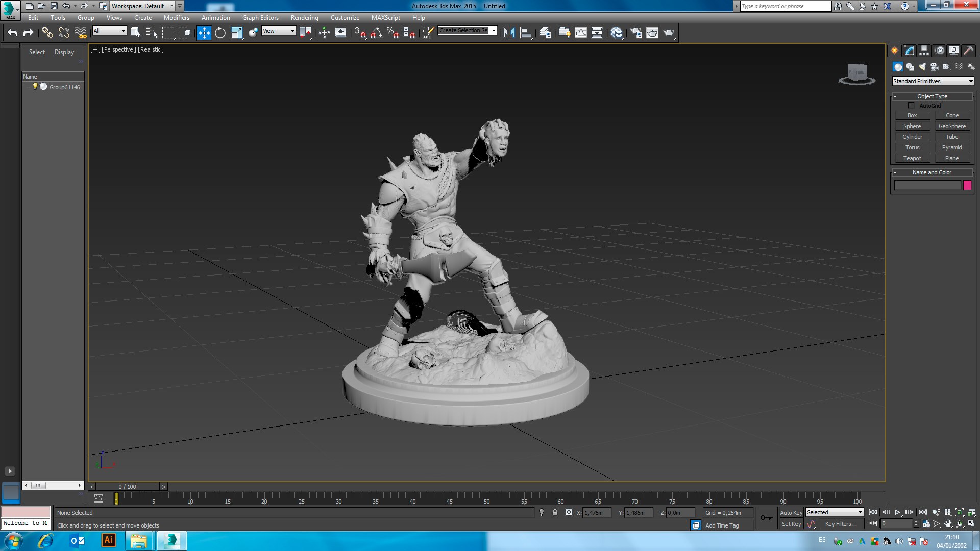The height and width of the screenshot is (551, 980).
Task: Click the Pan View hand icon
Action: click(x=948, y=523)
